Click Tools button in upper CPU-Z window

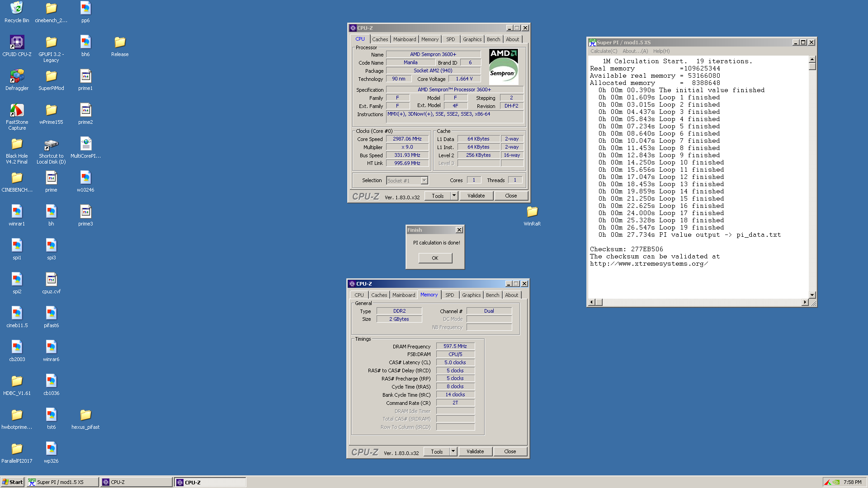[438, 196]
